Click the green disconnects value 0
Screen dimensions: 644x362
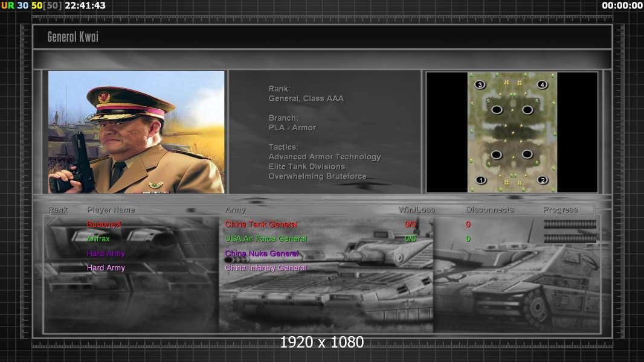pos(468,238)
